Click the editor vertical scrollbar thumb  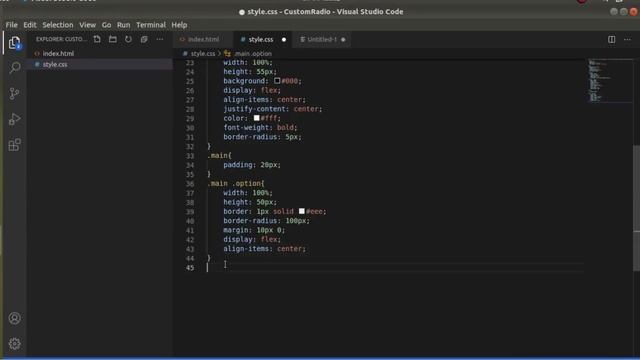coord(636,207)
